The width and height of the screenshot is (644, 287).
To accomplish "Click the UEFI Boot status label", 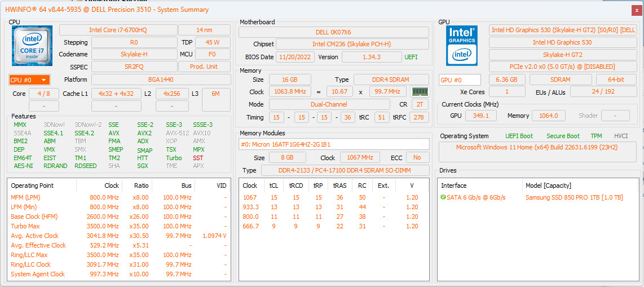I will point(519,136).
